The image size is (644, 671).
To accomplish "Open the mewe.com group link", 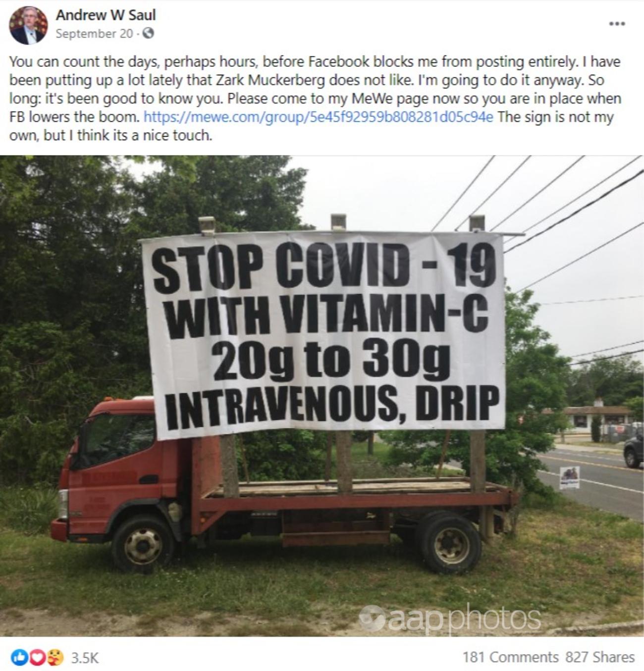I will [x=318, y=117].
